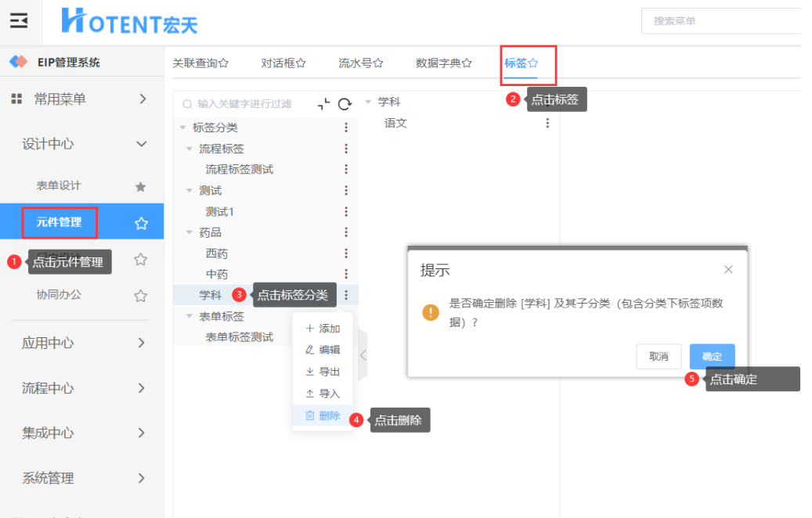Collapse 流程标签 tree node
The image size is (812, 518).
coord(189,149)
